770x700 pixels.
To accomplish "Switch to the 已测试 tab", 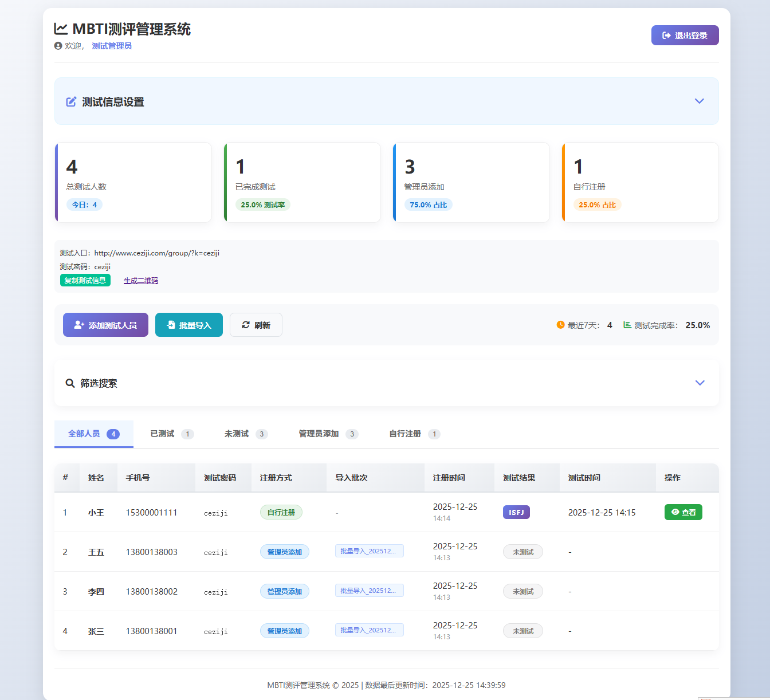I will [x=171, y=434].
